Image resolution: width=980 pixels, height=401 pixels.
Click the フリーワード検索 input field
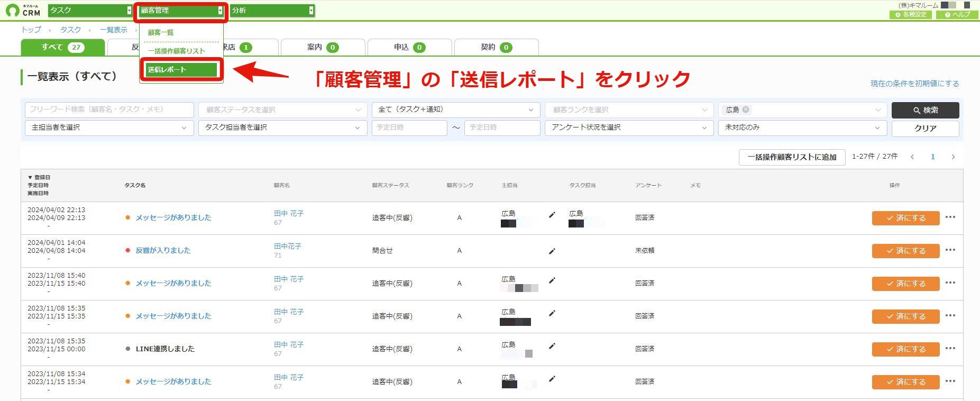point(109,110)
